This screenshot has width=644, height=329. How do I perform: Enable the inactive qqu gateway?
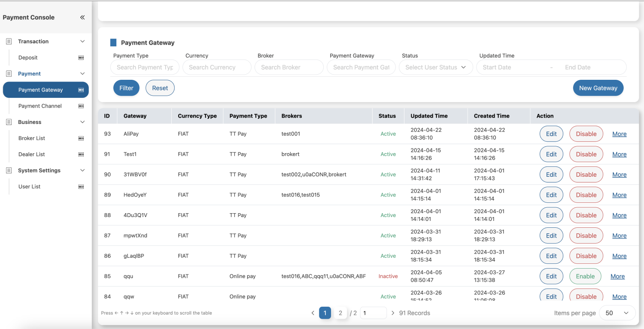pyautogui.click(x=585, y=276)
